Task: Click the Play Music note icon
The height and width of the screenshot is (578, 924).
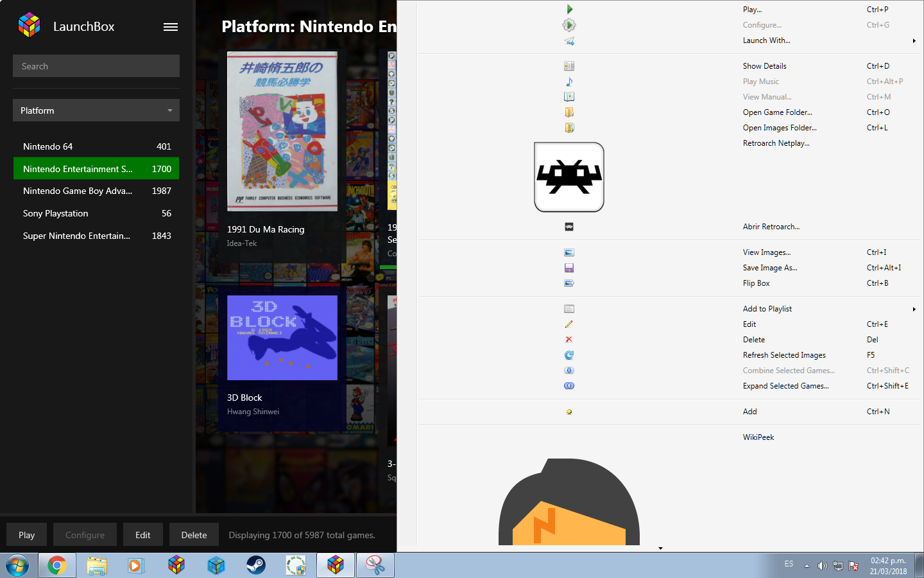Action: point(569,82)
